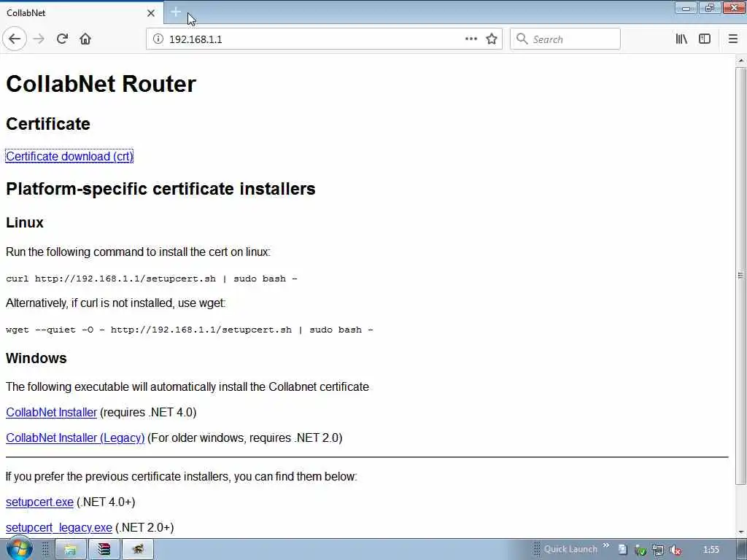Screen dimensions: 747x560
Task: Open the third taskbar app with the animal icon
Action: click(138, 550)
